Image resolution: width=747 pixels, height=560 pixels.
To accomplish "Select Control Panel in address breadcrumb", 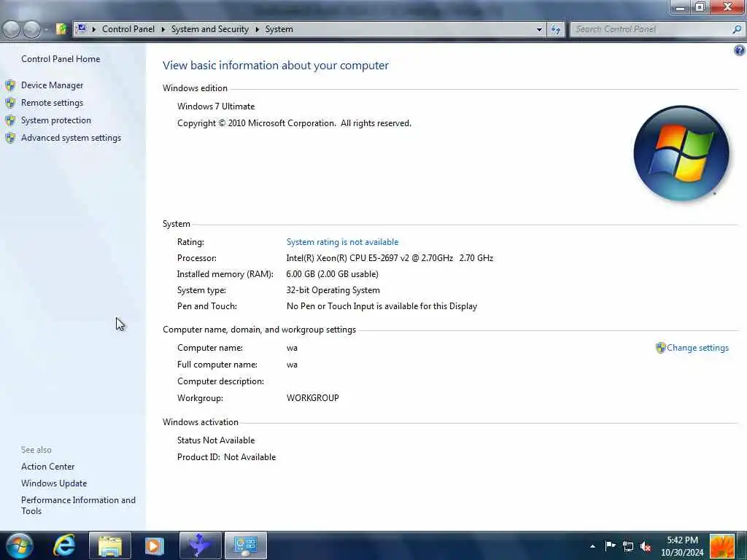I will point(128,29).
